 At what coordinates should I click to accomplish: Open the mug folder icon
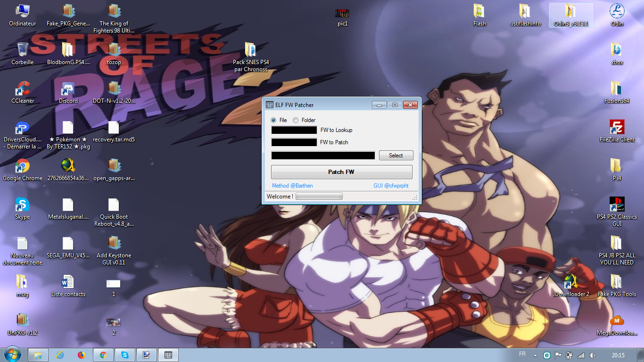tap(22, 285)
